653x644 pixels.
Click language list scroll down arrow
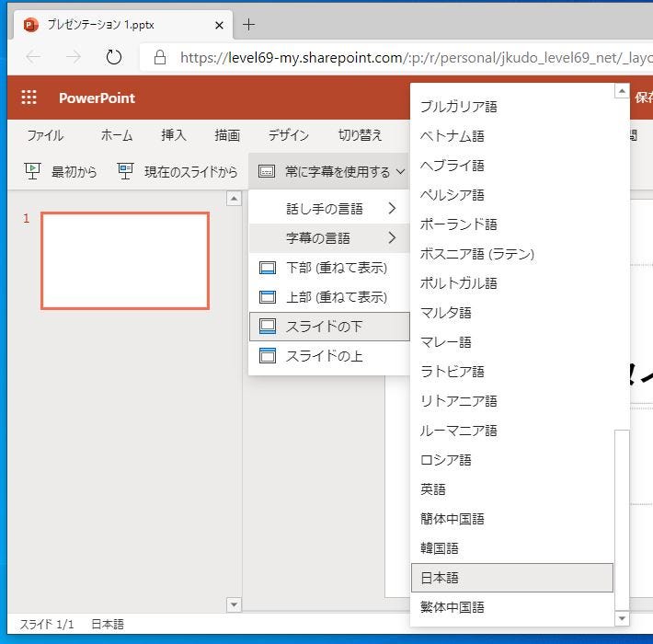pyautogui.click(x=622, y=618)
